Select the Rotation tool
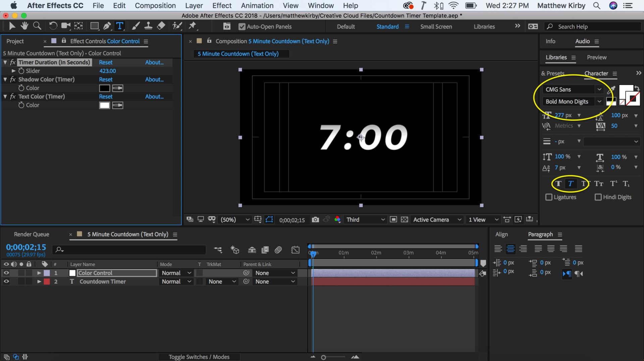Screen dimensions: 644x361 tap(53, 26)
